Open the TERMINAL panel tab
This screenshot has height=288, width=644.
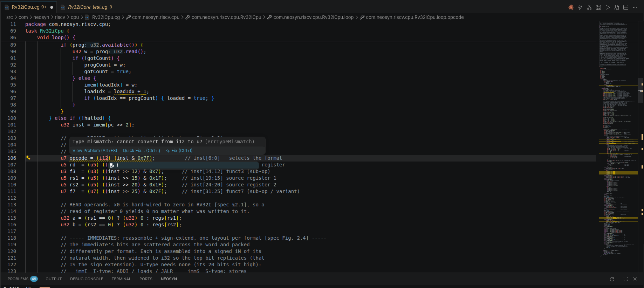(x=121, y=279)
